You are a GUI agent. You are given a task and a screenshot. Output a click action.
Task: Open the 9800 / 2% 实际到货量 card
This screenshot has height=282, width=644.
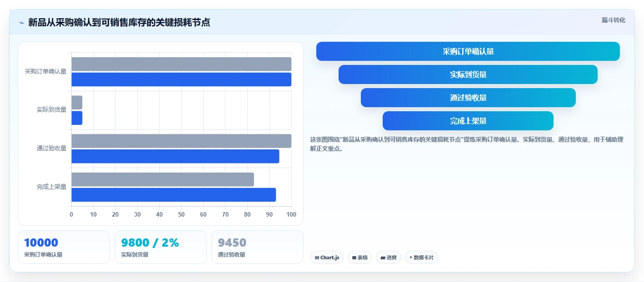pos(160,247)
